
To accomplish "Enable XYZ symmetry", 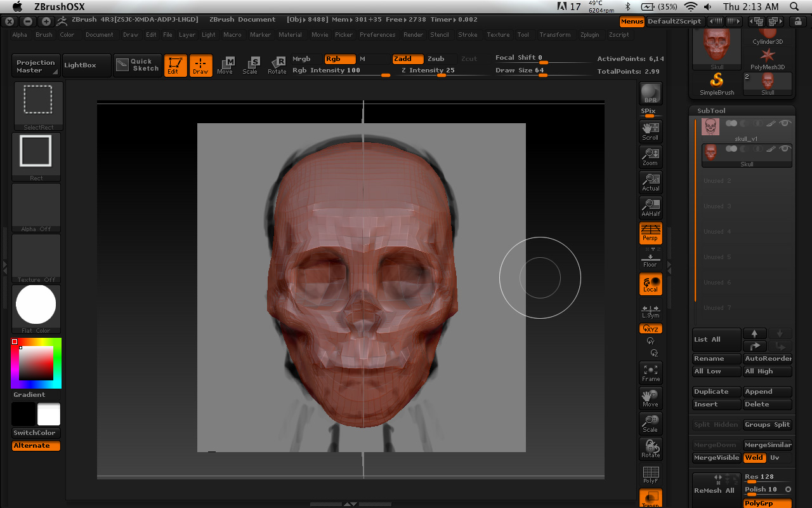I will tap(650, 328).
